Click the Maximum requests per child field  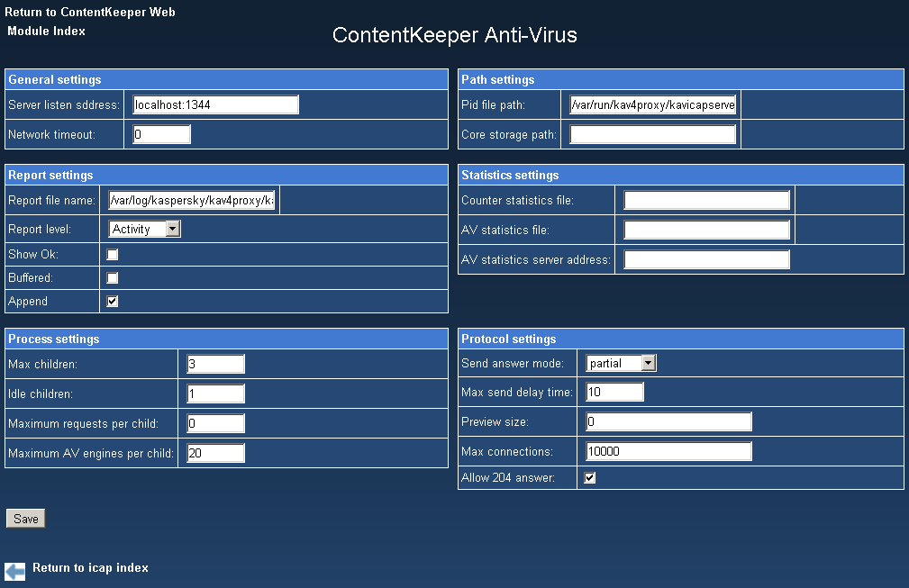pos(215,423)
